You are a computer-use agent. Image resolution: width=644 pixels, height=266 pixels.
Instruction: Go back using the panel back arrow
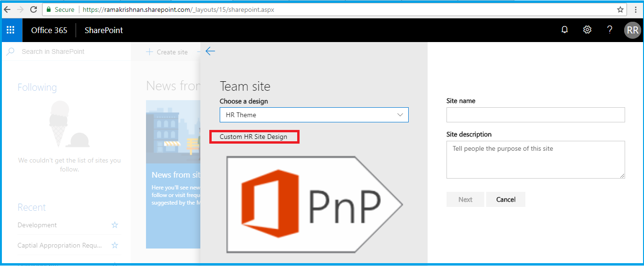pyautogui.click(x=210, y=51)
